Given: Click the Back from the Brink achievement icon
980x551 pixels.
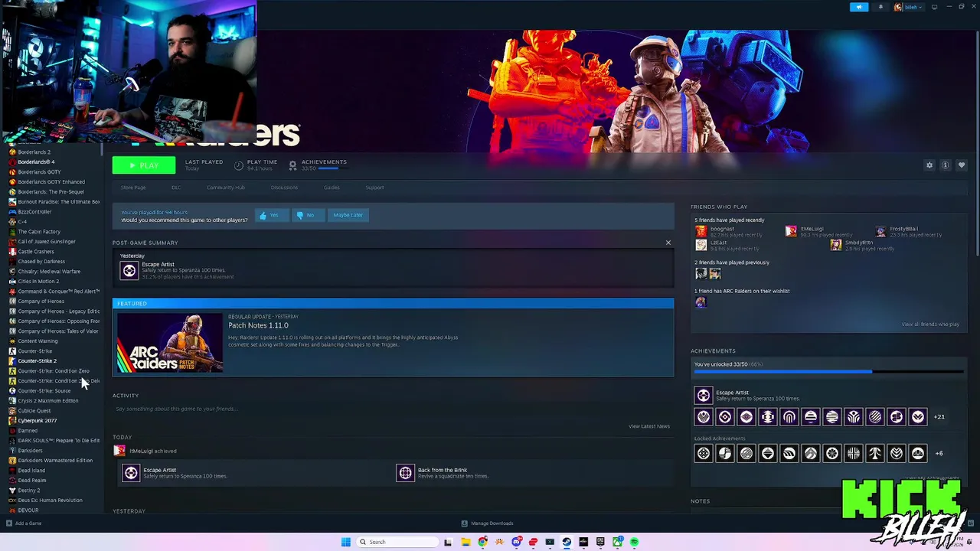Looking at the screenshot, I should pos(405,473).
